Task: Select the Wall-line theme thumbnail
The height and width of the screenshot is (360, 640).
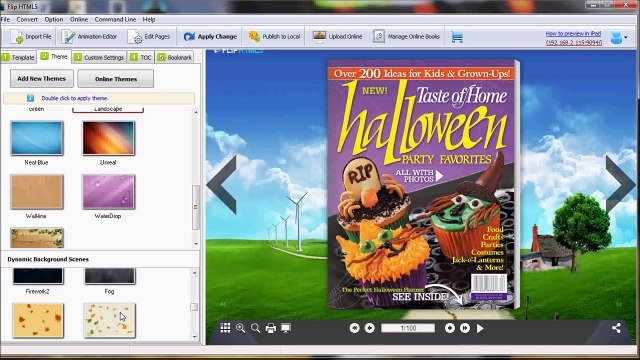Action: (37, 191)
